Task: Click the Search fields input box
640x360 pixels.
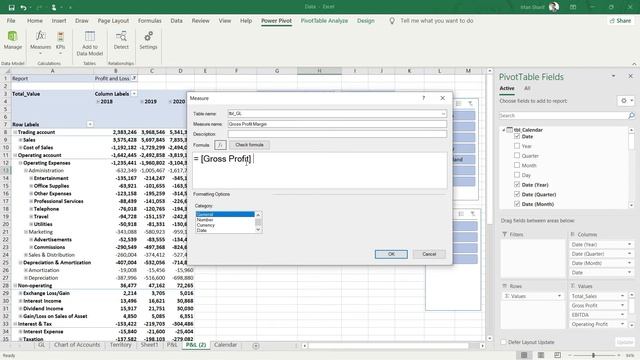Action: click(563, 116)
